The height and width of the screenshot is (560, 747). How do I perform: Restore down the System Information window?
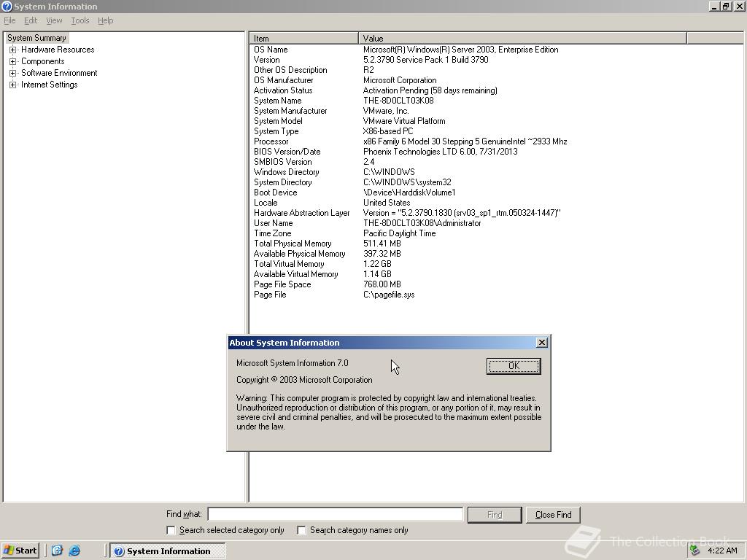click(x=725, y=6)
